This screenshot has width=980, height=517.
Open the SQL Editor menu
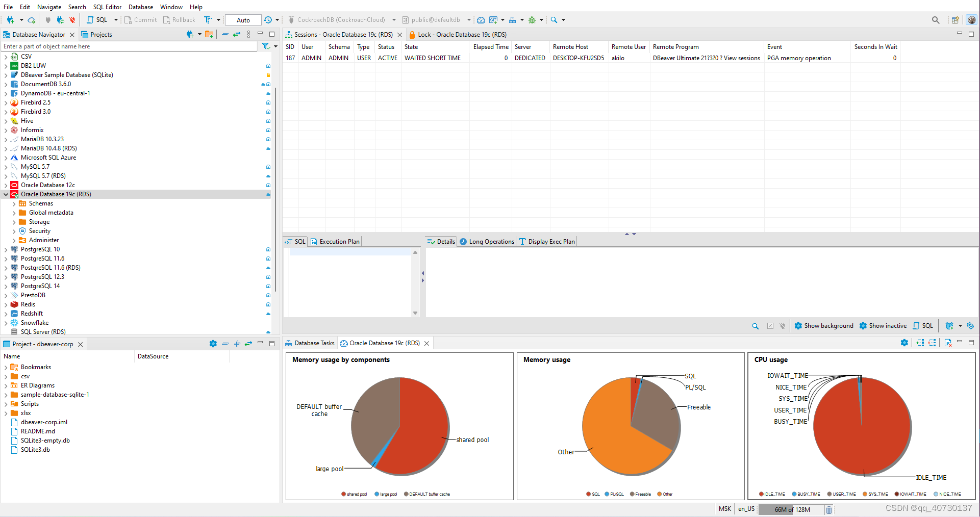pos(107,7)
